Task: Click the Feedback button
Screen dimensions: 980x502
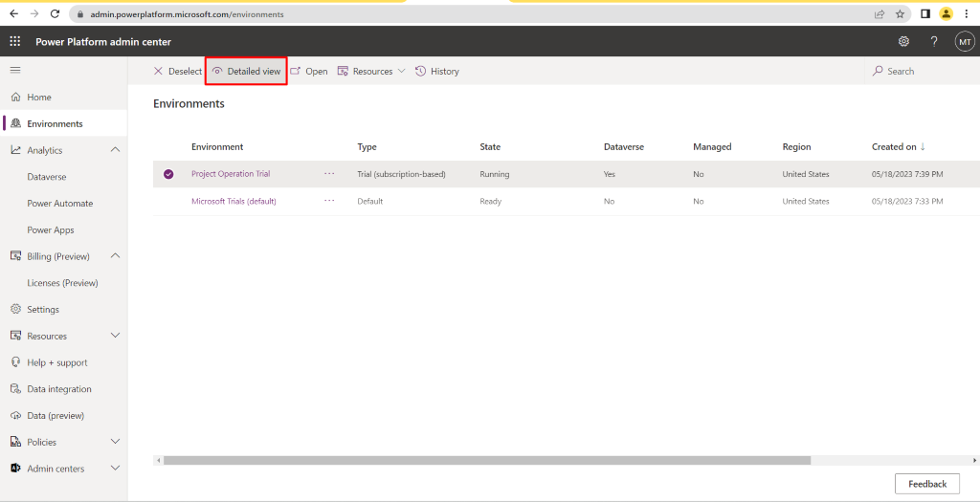Action: pos(927,484)
